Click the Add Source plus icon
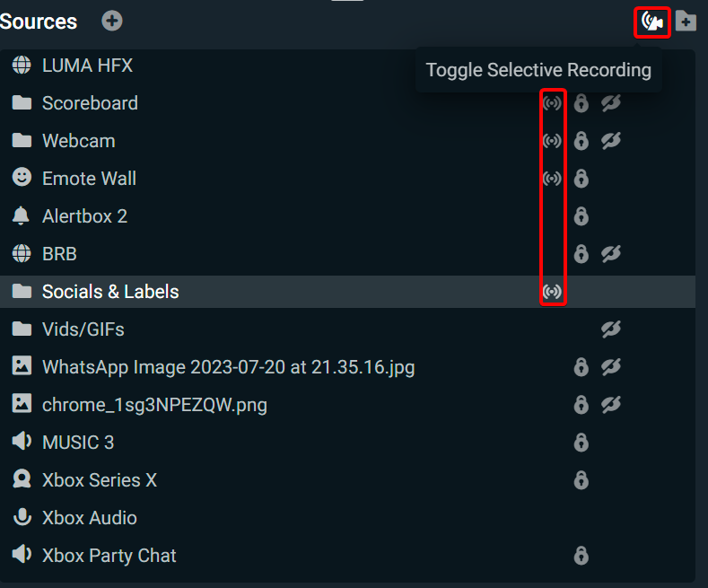Viewport: 708px width, 588px height. click(112, 21)
